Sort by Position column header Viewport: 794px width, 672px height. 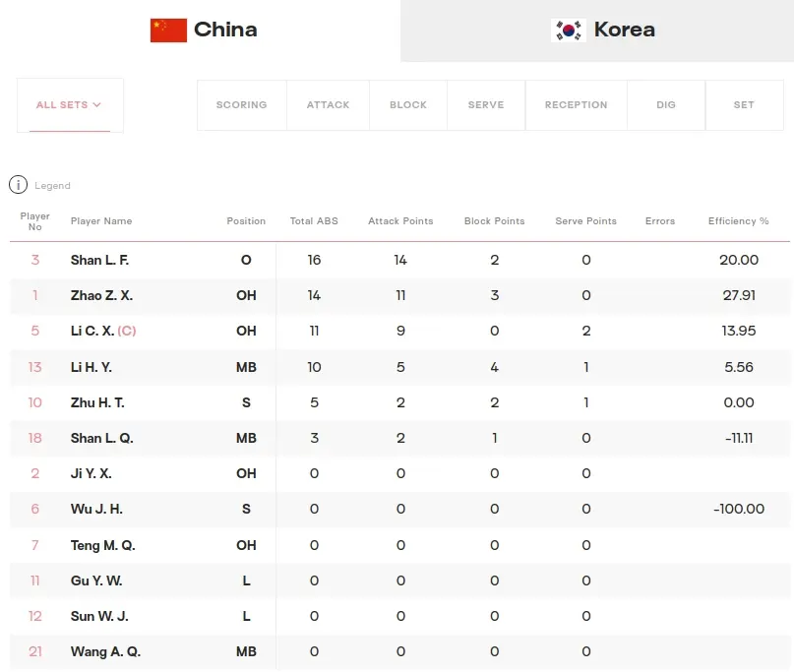(246, 220)
